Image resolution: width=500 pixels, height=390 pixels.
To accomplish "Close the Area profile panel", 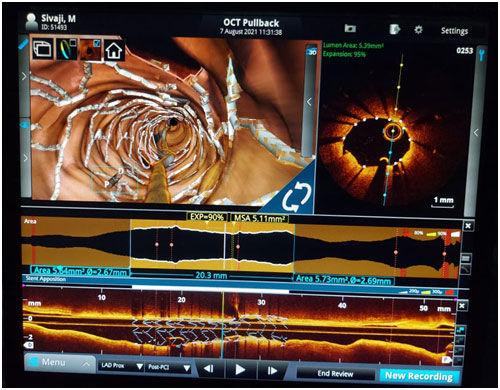I will [x=468, y=226].
